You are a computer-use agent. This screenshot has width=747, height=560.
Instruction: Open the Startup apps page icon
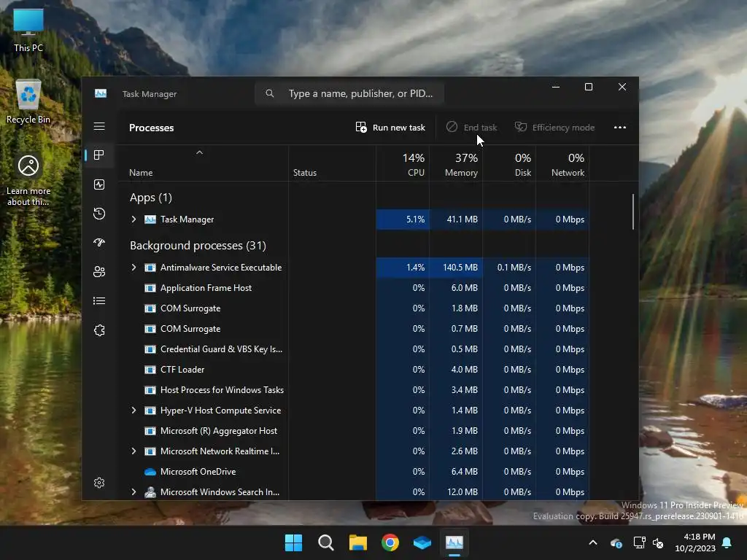tap(99, 242)
